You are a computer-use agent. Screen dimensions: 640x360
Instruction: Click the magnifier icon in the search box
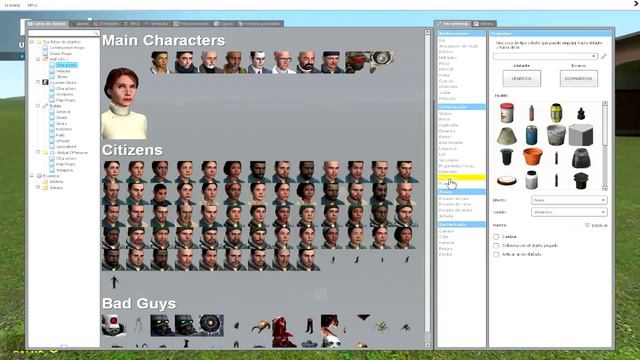(96, 33)
